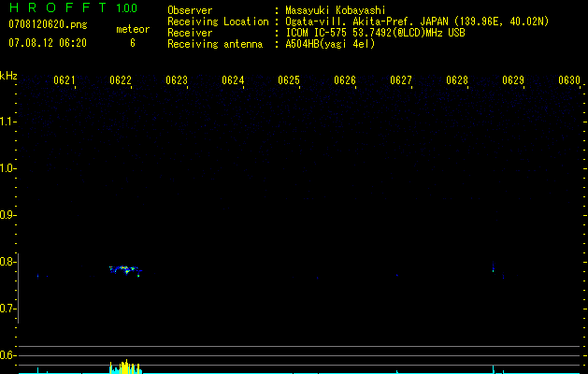Click the 0623 time marker
The height and width of the screenshot is (374, 588).
177,80
